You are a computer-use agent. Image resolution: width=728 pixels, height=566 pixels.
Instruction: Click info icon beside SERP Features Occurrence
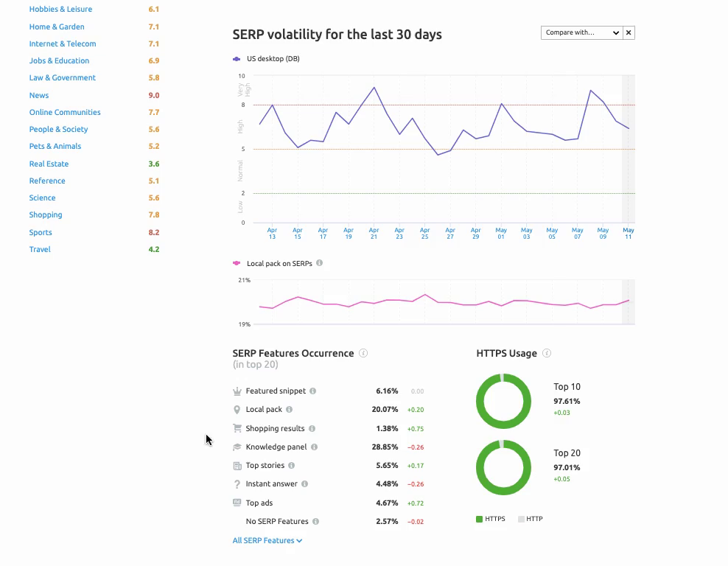pyautogui.click(x=363, y=354)
